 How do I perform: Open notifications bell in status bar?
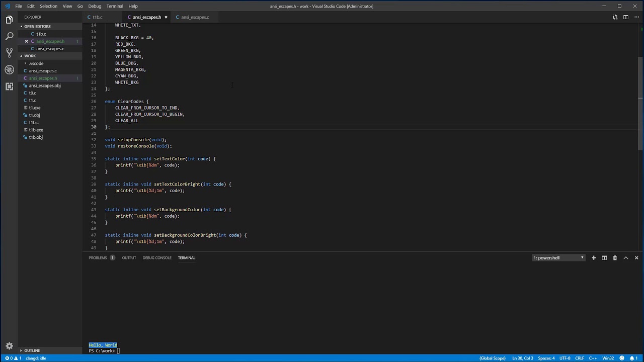[634, 358]
